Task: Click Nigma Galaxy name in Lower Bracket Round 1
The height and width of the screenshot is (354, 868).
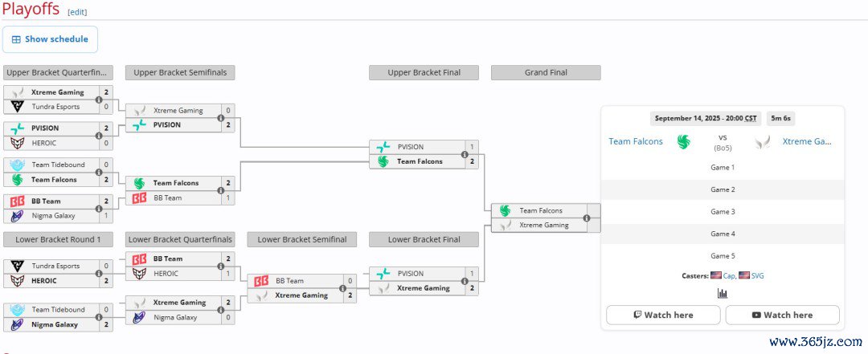Action: (x=55, y=324)
